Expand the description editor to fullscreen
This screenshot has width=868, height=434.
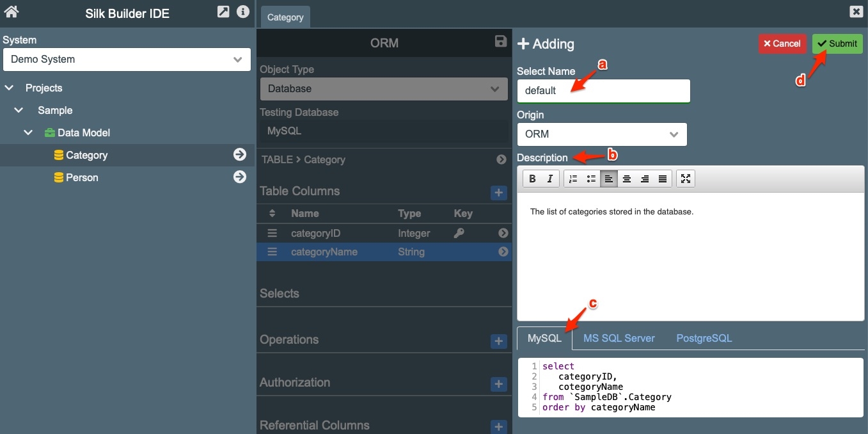[x=685, y=179]
